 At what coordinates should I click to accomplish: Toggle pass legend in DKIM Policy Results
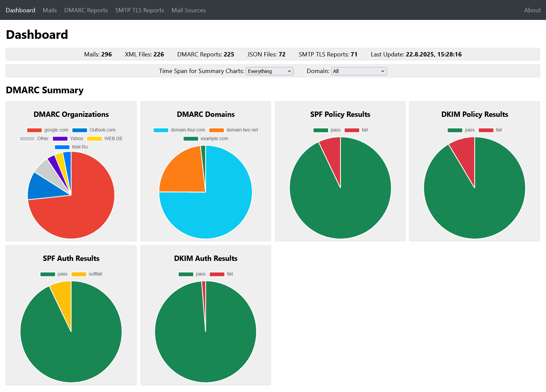(461, 130)
